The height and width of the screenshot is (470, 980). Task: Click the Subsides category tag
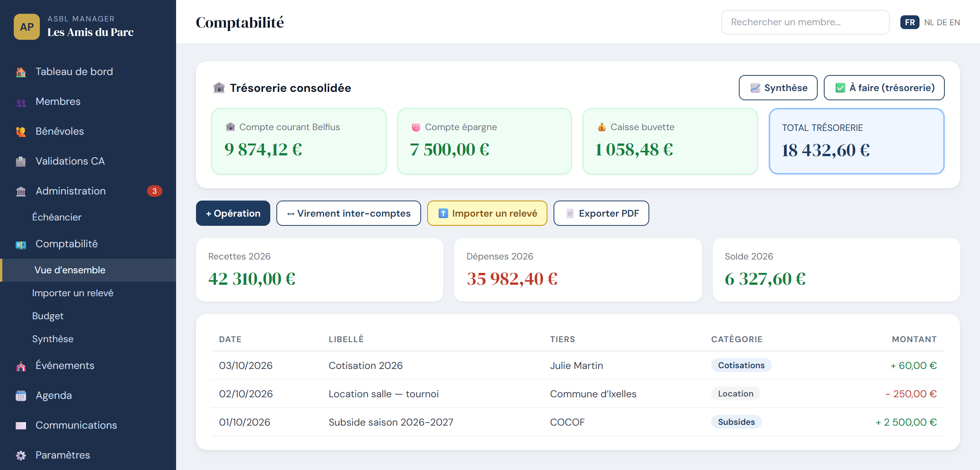click(x=736, y=422)
